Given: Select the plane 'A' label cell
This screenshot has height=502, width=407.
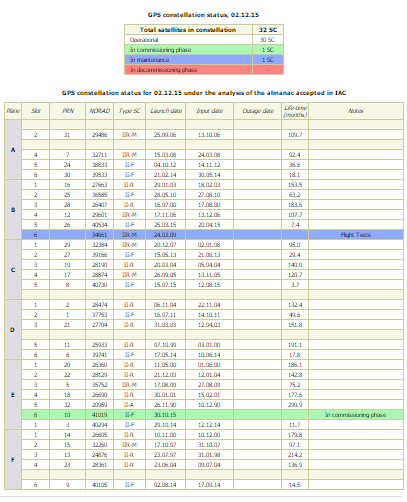Looking at the screenshot, I should [13, 150].
